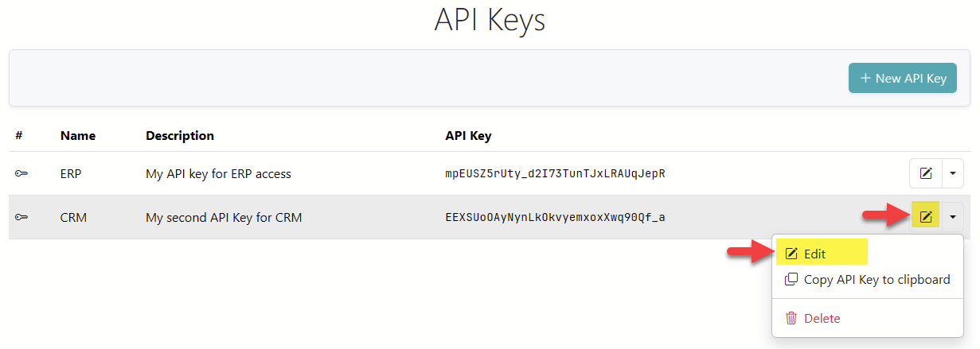
Task: Click the ERP API key string
Action: (555, 173)
